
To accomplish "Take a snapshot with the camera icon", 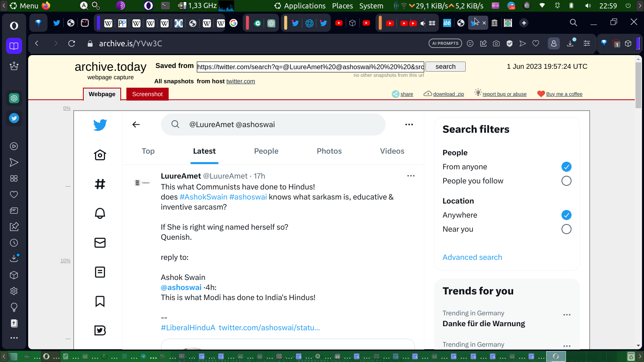I will pyautogui.click(x=496, y=43).
